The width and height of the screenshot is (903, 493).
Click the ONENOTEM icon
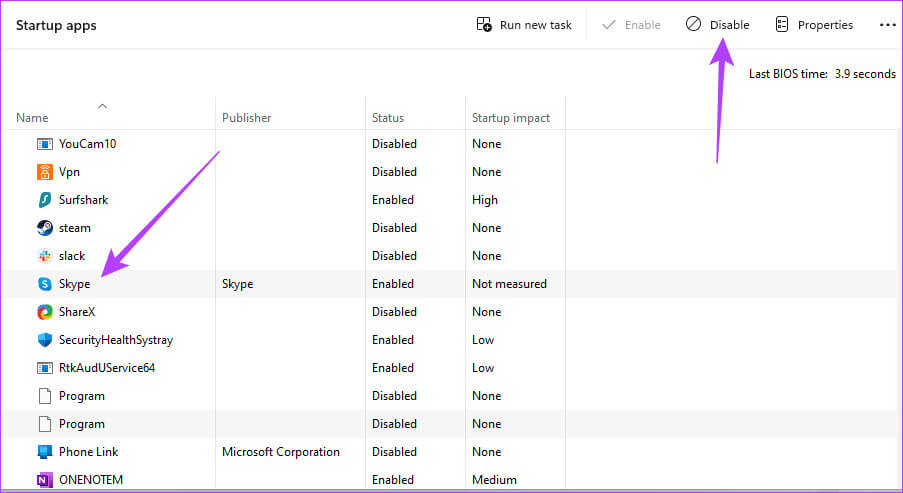[44, 480]
